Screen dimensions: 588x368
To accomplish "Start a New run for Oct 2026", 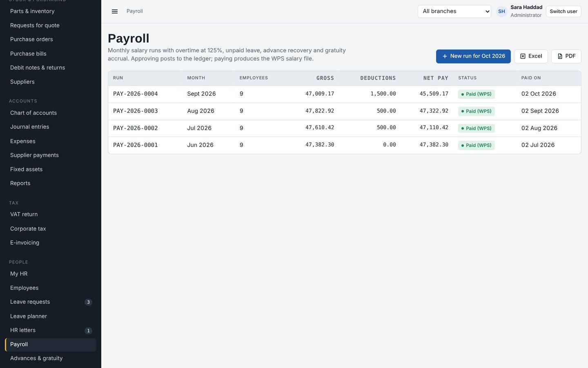I will (473, 56).
